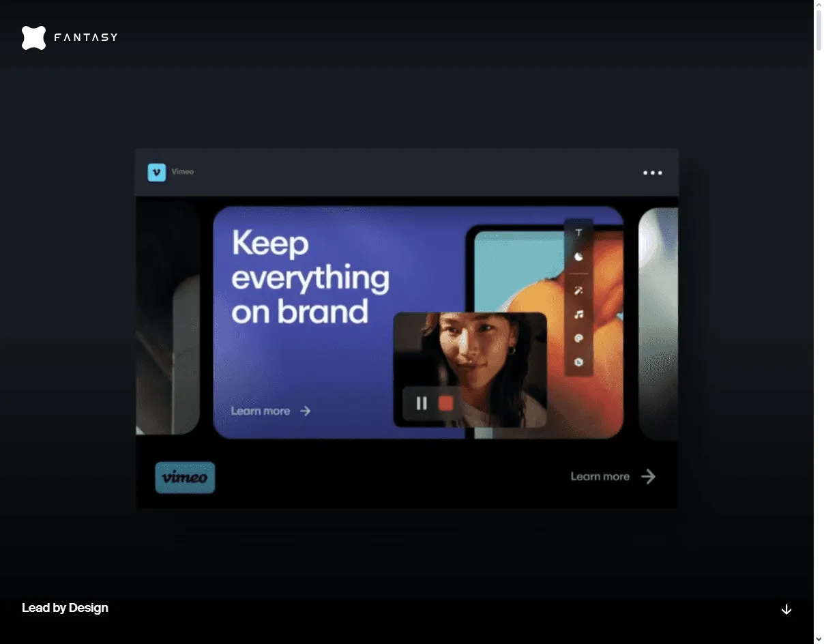
Task: Click the bottom-right Learn more link
Action: (x=600, y=476)
